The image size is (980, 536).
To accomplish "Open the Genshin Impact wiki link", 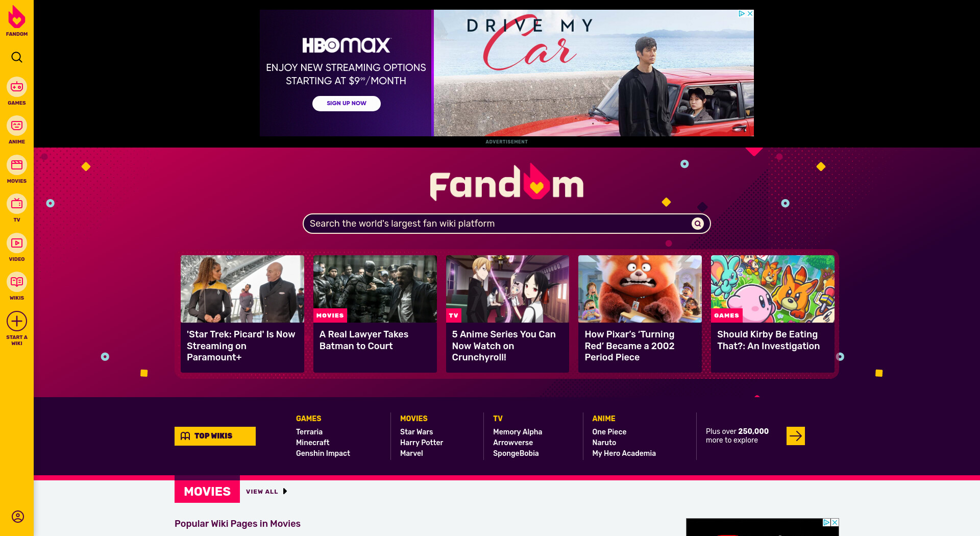I will pos(323,453).
